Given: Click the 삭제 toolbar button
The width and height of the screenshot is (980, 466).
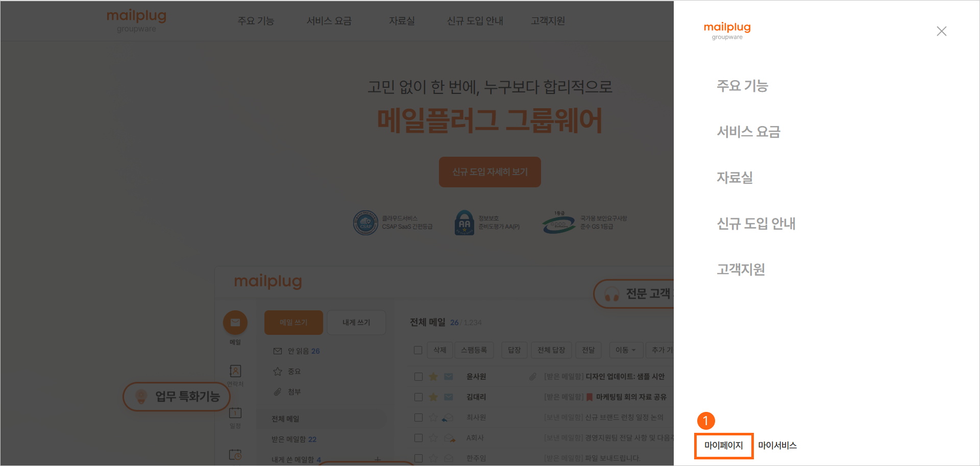Looking at the screenshot, I should 439,350.
